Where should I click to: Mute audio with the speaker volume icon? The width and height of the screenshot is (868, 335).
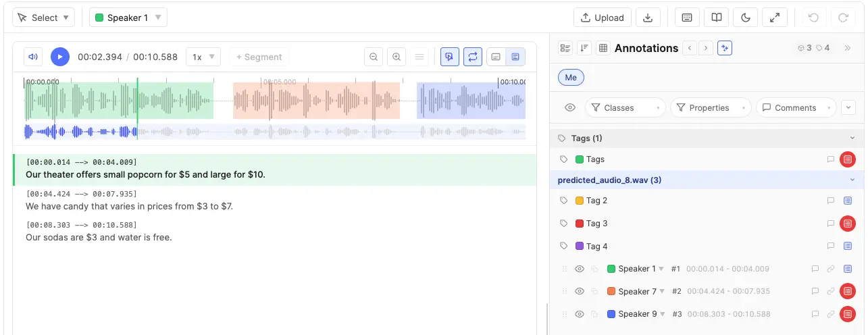pos(33,57)
